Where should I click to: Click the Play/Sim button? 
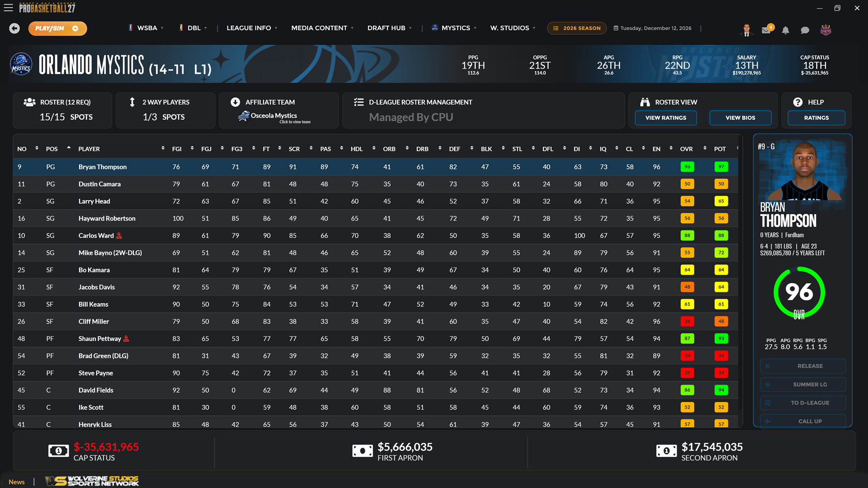[57, 28]
